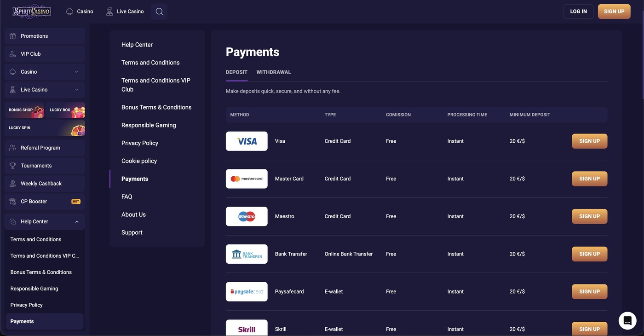Click the Visa logo

click(247, 141)
